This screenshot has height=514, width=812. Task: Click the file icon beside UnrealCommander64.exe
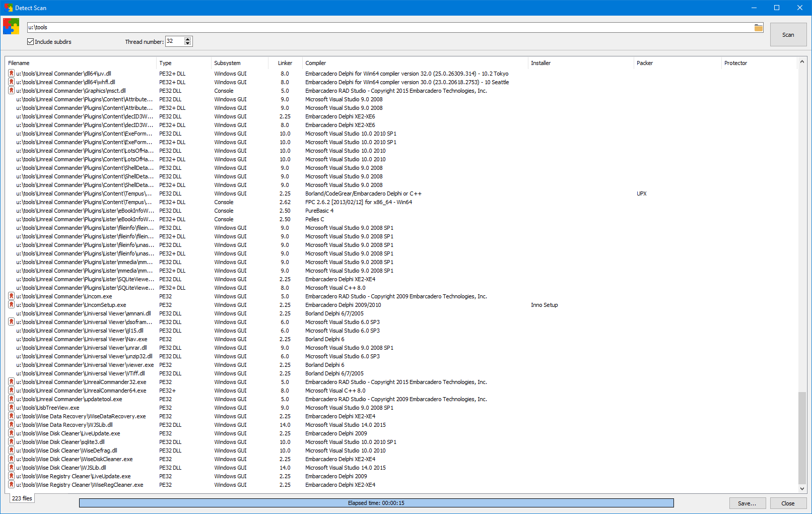[x=11, y=391]
